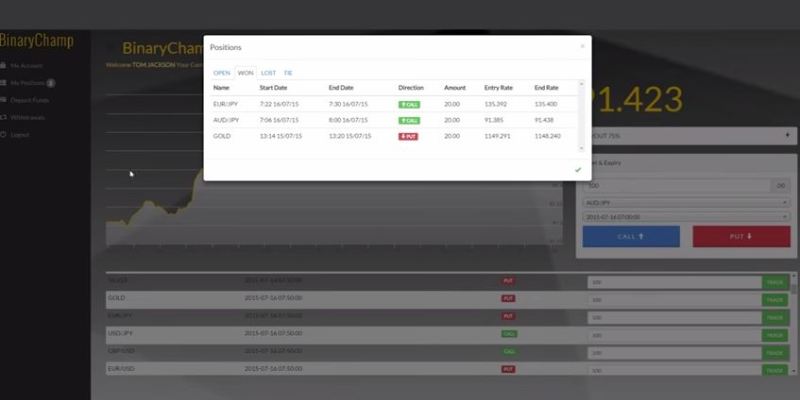
Task: Confirm Positions dialog with green checkmark
Action: 578,170
